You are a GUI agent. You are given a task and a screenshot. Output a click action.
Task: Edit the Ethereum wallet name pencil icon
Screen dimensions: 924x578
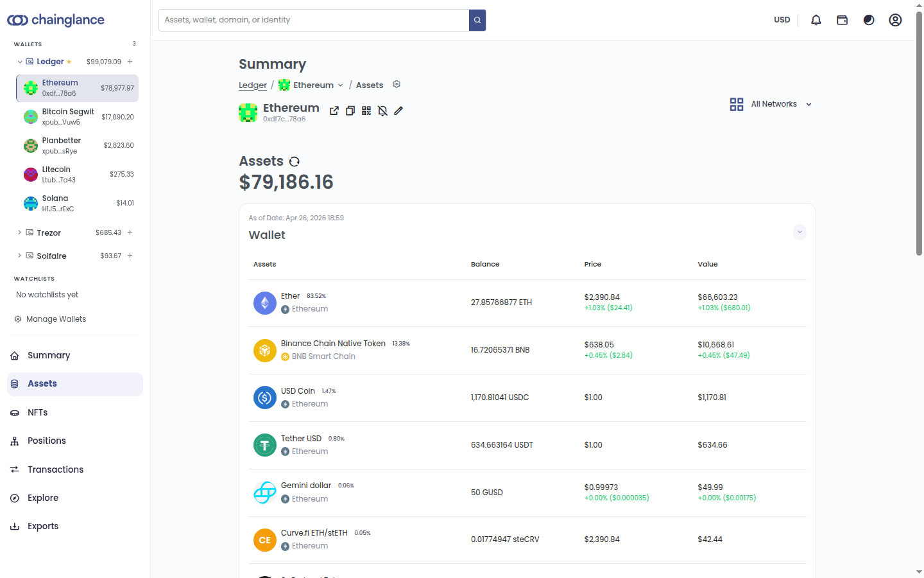[x=398, y=110]
